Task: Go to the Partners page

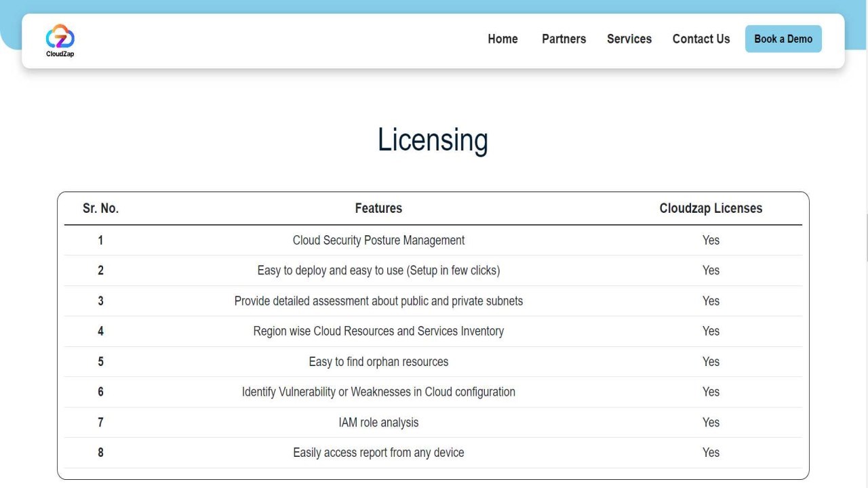Action: [564, 39]
